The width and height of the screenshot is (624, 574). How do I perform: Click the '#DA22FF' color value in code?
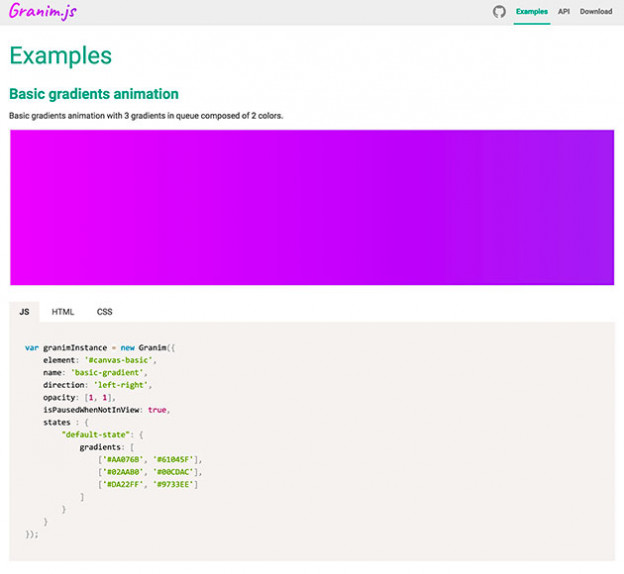(123, 485)
